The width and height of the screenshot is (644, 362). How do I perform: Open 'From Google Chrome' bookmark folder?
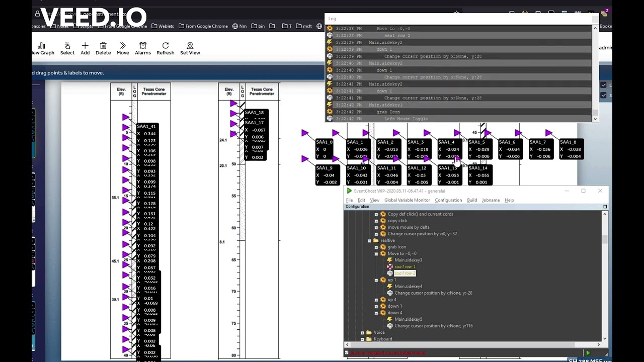203,26
